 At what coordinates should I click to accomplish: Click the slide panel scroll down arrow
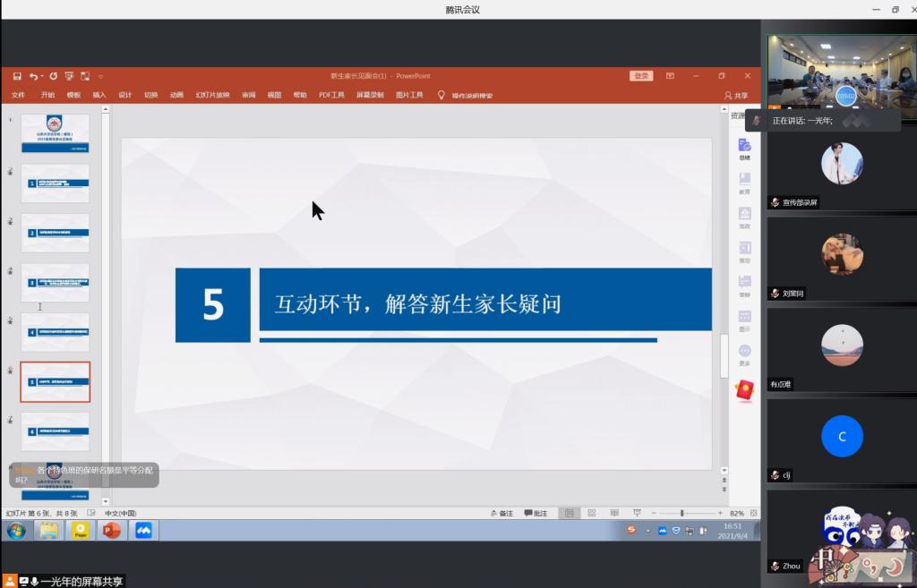106,501
